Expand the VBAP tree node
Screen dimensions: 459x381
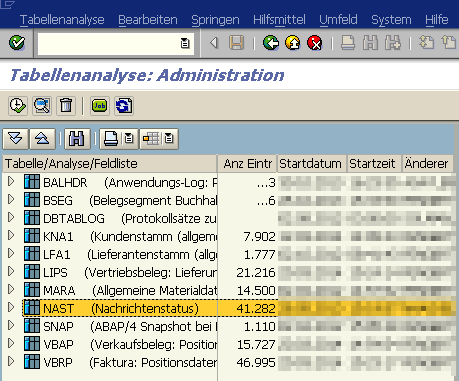(11, 344)
